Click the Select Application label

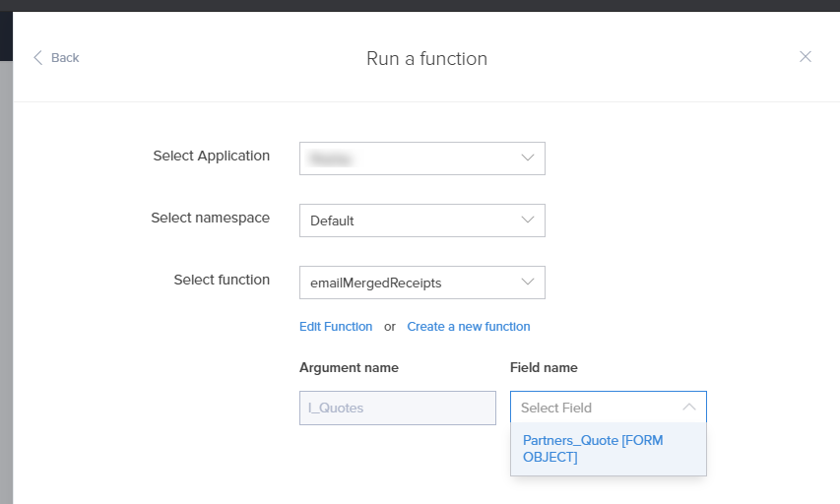click(211, 156)
